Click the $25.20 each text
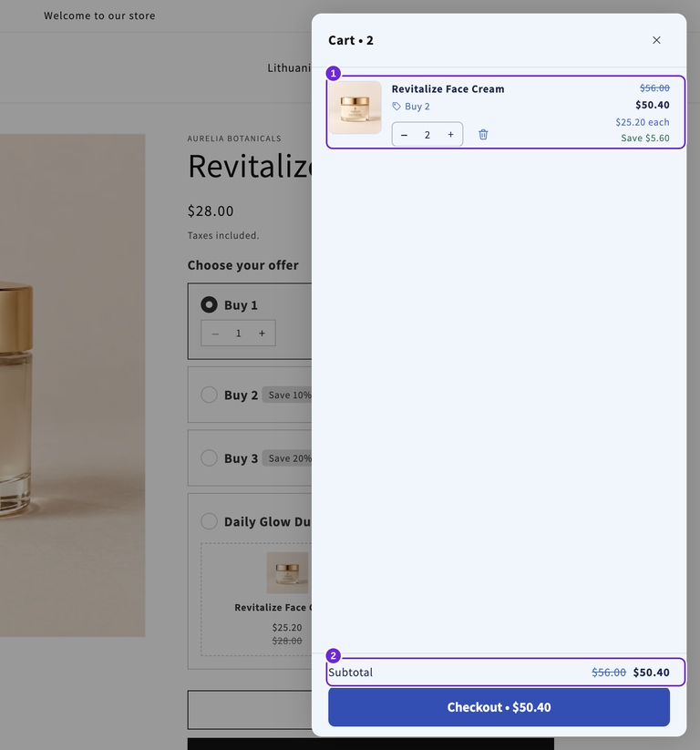Screen dimensions: 700x750 point(642,122)
